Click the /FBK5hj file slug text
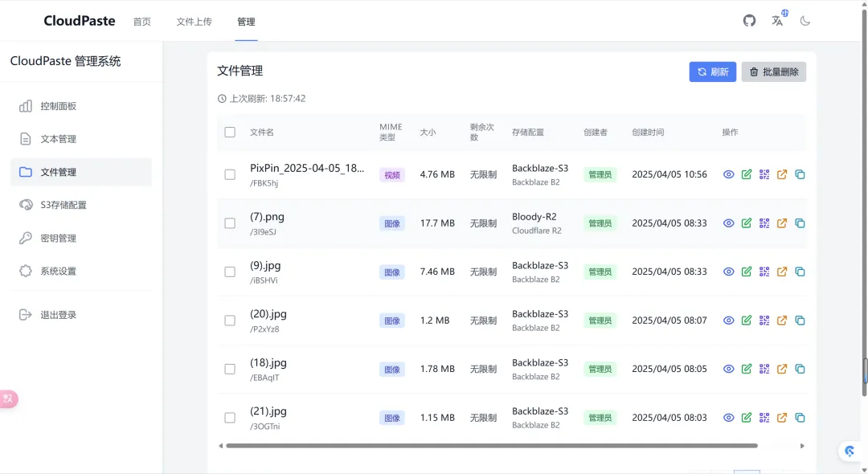 tap(264, 183)
